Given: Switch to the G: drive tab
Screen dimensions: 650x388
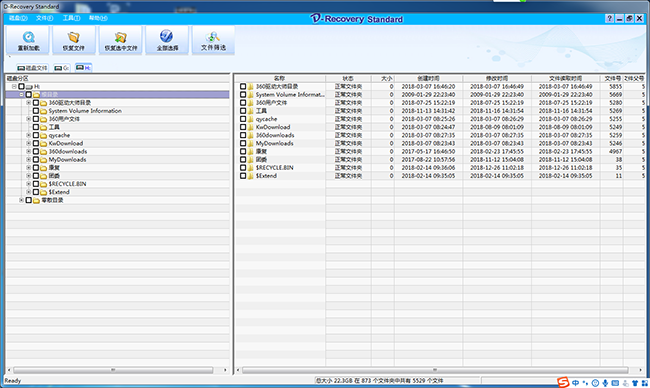Looking at the screenshot, I should point(62,68).
